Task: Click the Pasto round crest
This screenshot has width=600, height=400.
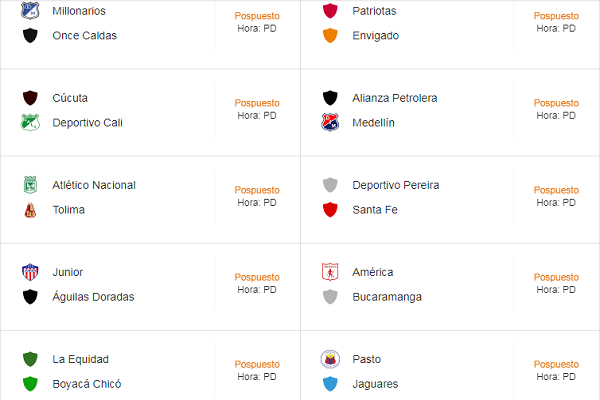Action: [x=330, y=359]
